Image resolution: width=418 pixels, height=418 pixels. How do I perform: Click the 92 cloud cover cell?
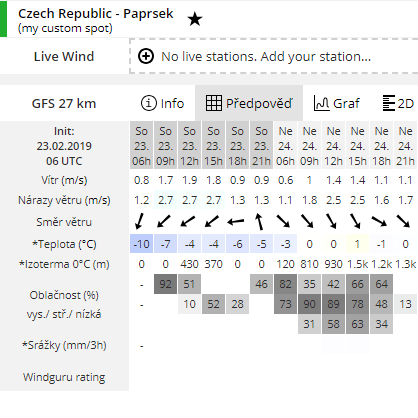pyautogui.click(x=165, y=284)
